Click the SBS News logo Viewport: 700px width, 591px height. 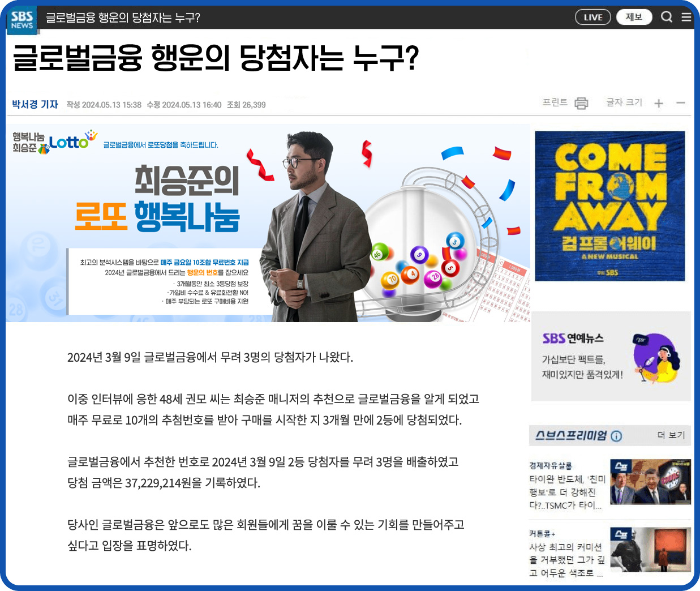tap(22, 20)
